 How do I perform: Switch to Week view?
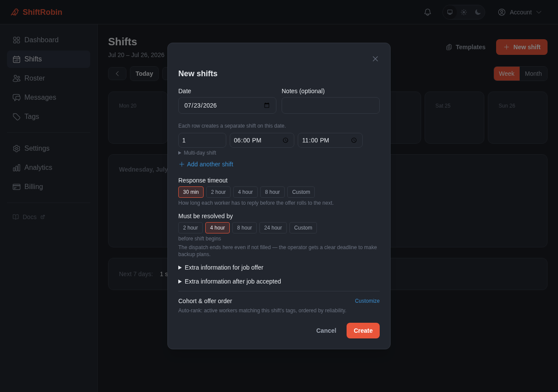click(x=507, y=74)
